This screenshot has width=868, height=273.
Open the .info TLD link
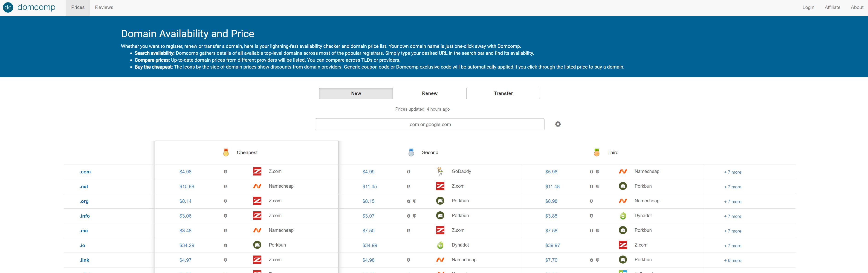click(85, 216)
